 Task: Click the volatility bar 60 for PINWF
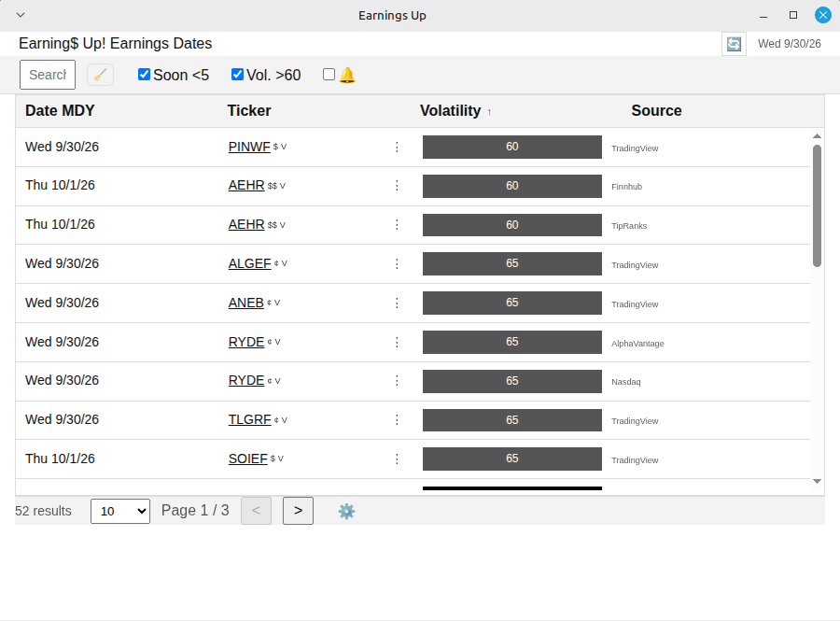[x=512, y=147]
